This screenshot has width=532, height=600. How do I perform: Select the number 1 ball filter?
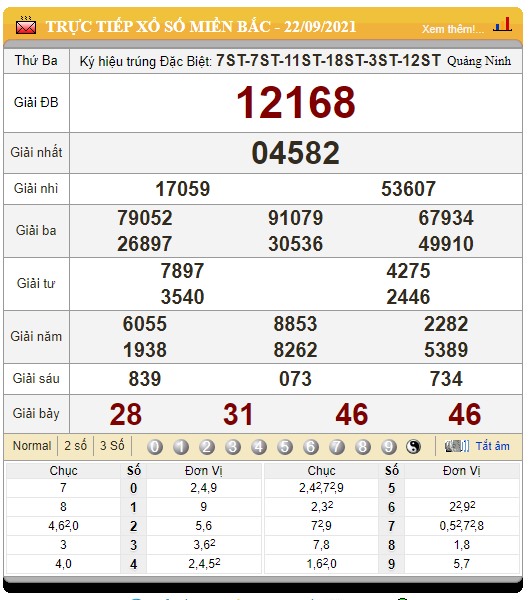coord(181,447)
